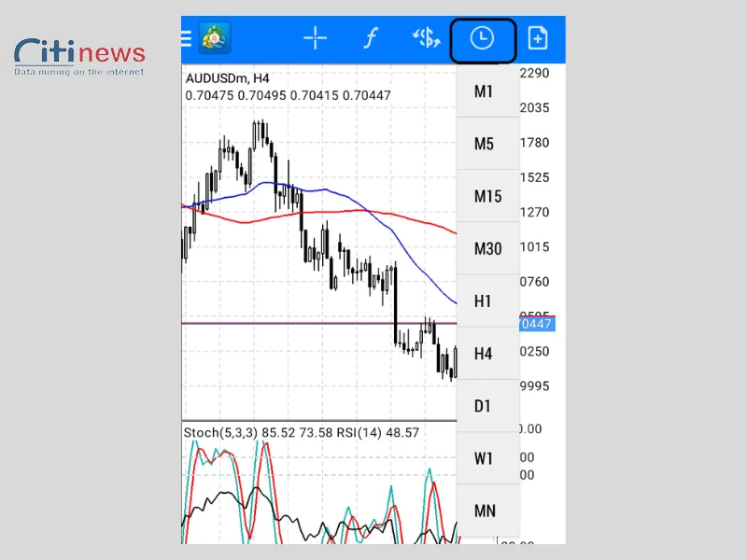
Task: Activate the crosshair tool
Action: [x=315, y=38]
